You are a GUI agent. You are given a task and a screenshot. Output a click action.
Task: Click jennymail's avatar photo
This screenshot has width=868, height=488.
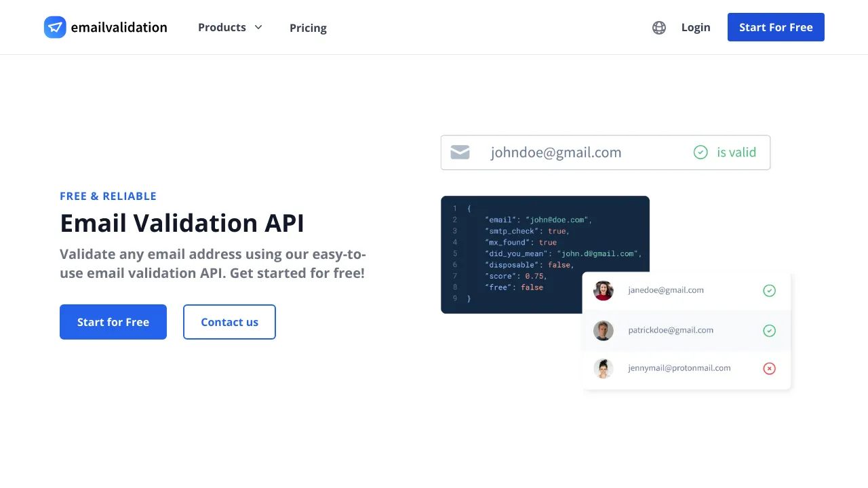604,369
